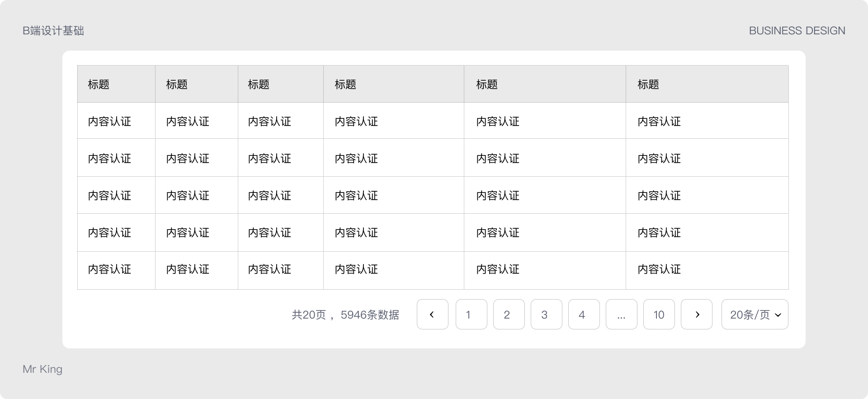This screenshot has height=399, width=868.
Task: Click the ellipsis more-pages button
Action: pos(622,315)
